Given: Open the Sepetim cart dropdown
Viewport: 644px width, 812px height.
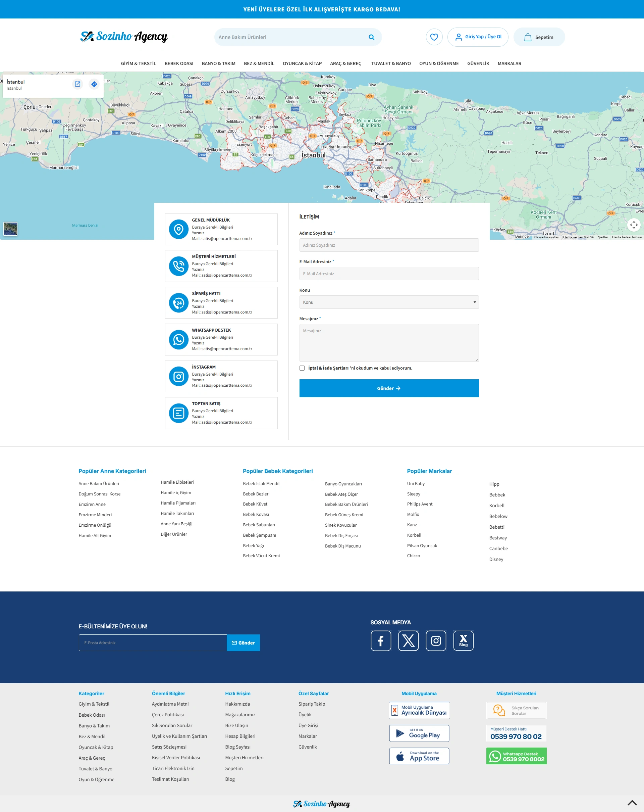Looking at the screenshot, I should [539, 37].
